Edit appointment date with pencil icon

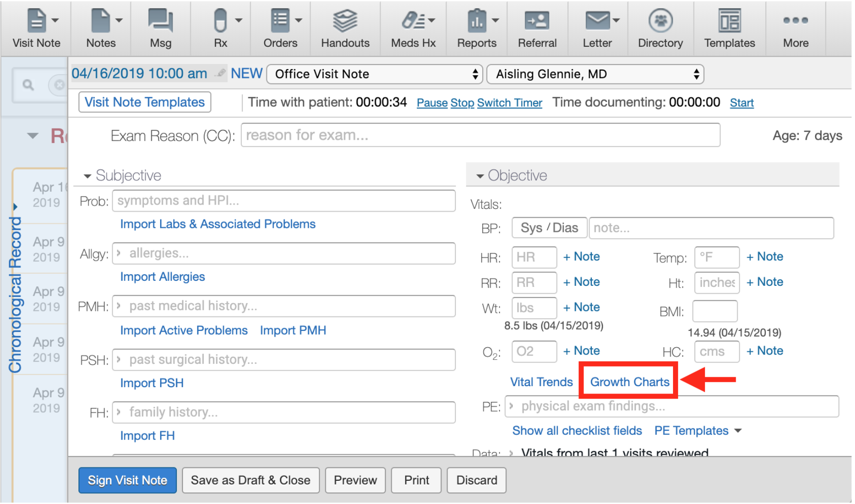(x=221, y=73)
